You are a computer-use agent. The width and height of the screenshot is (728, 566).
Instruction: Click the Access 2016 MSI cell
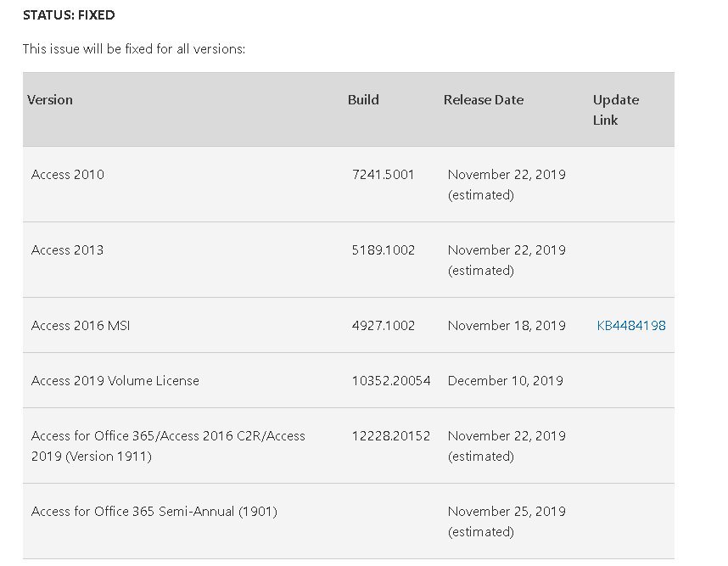coord(81,325)
